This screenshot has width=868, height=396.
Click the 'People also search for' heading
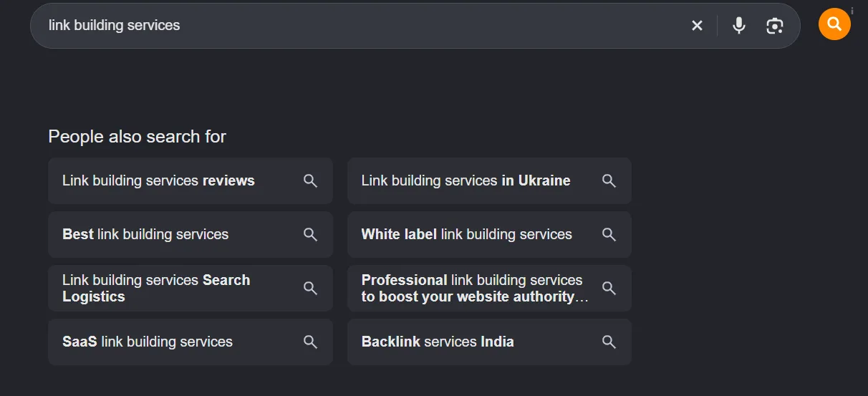coord(137,136)
